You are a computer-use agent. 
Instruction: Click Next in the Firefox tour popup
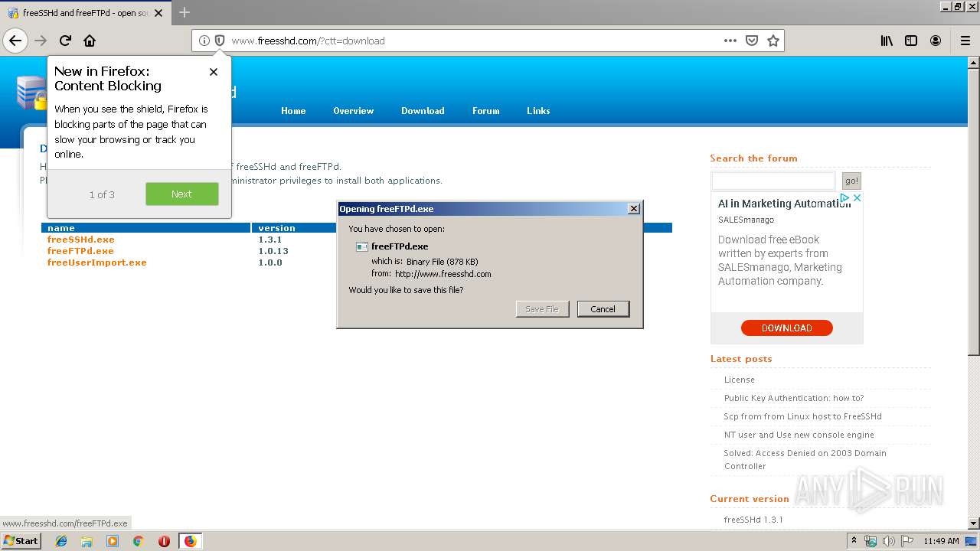coord(181,194)
